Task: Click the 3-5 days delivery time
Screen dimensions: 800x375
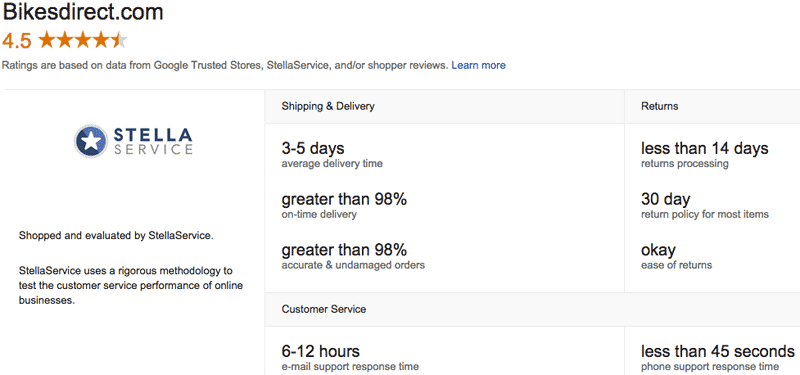Action: coord(332,155)
